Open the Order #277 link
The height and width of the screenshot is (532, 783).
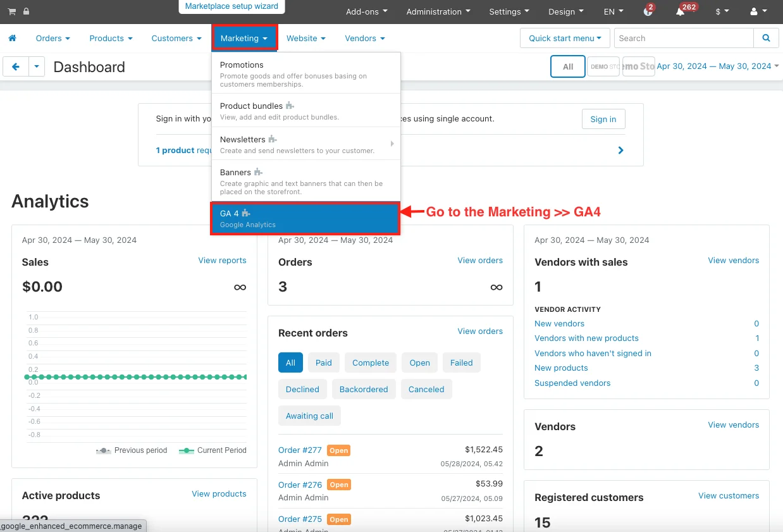[x=300, y=450]
